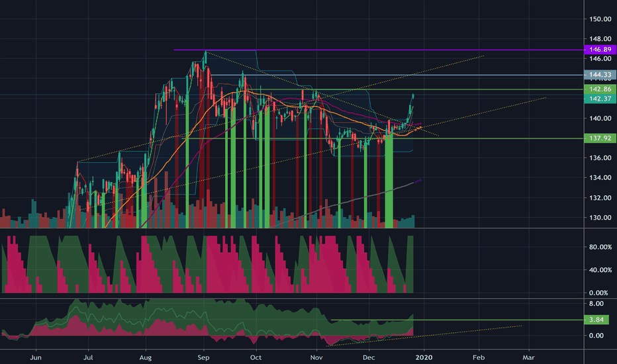This screenshot has height=364, width=617.
Task: Click the 40.00% oscillator axis label
Action: tap(600, 270)
